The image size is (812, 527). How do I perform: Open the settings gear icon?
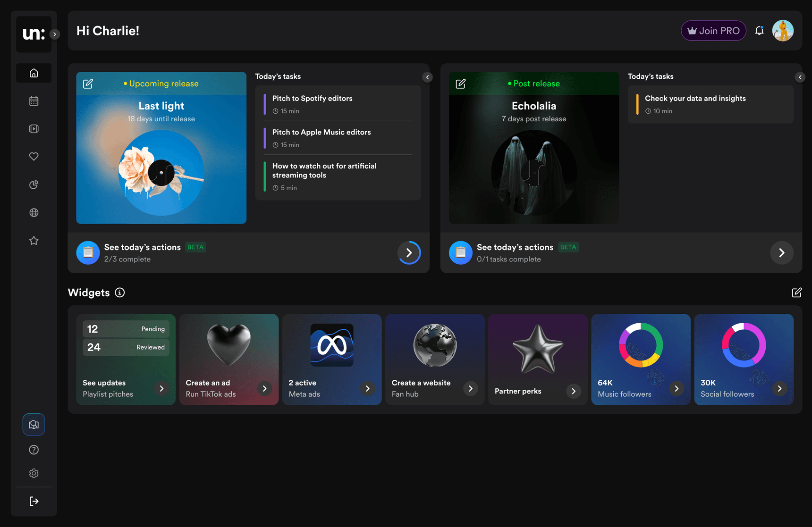tap(34, 473)
